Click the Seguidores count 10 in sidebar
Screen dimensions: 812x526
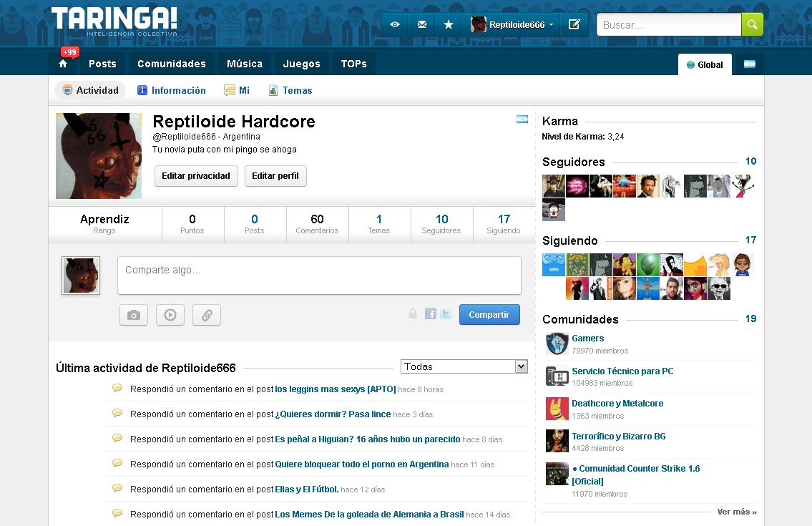751,161
